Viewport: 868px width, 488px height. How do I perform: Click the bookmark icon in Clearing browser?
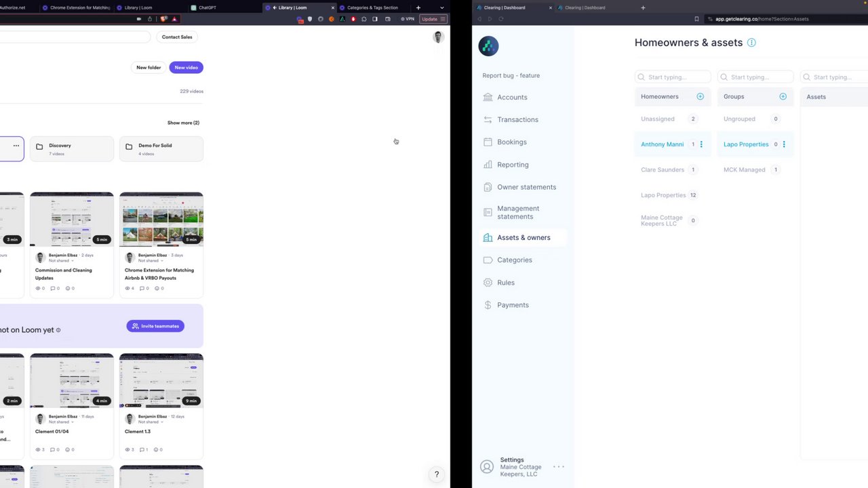point(696,19)
